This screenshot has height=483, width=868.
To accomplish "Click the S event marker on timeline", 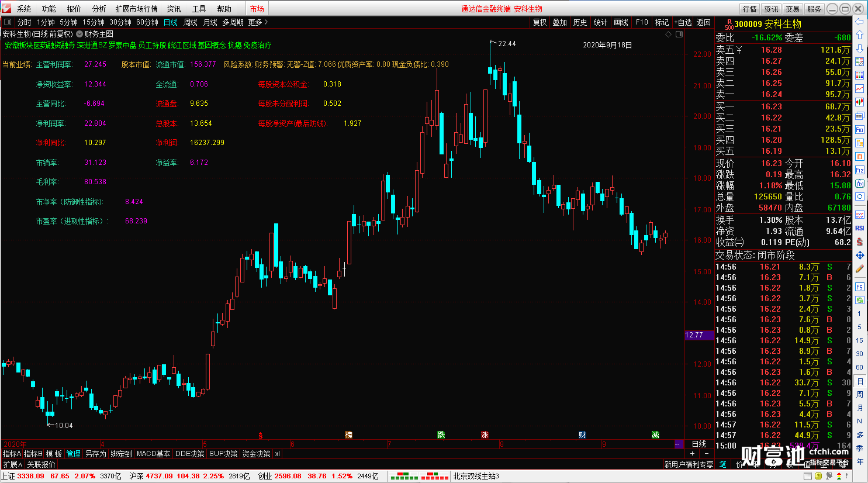I will 261,435.
